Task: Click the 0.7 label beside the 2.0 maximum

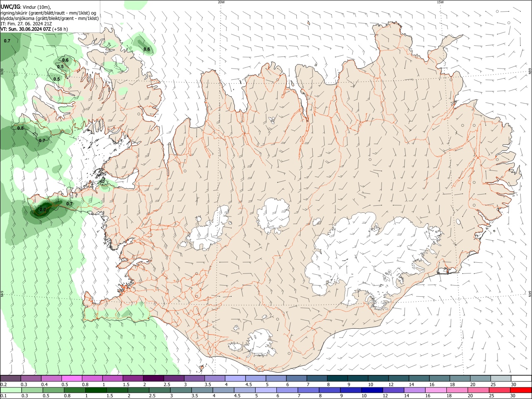Action: coord(69,204)
